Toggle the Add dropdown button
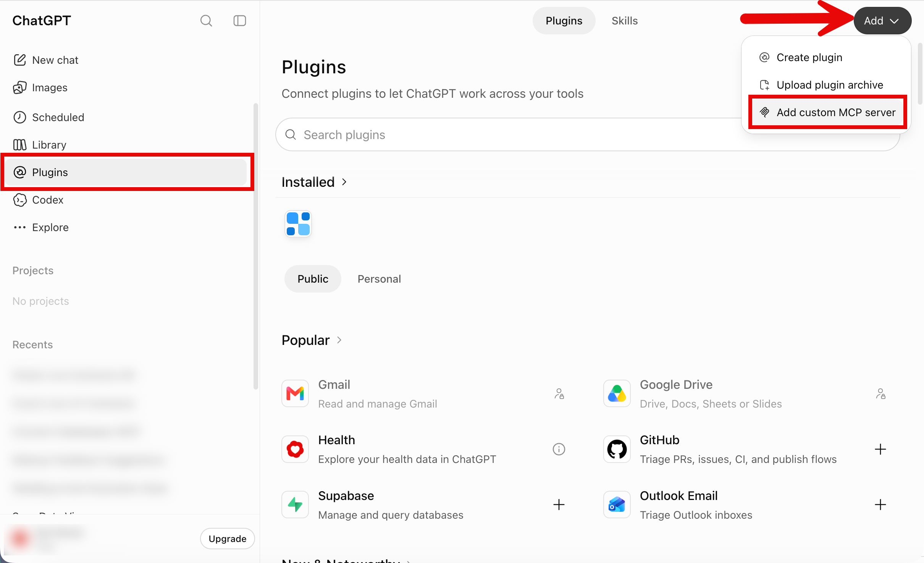 [882, 21]
